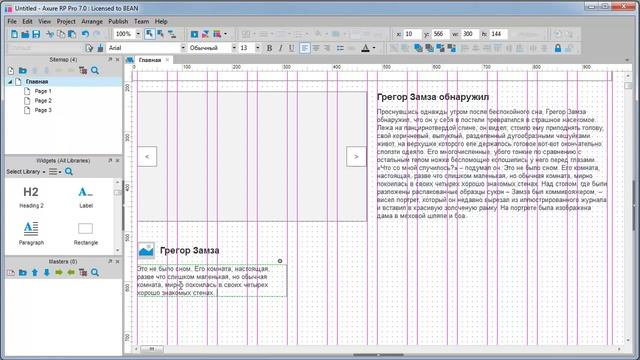Open the Widgets panel options menu icon
640x360 pixels.
coord(55,172)
